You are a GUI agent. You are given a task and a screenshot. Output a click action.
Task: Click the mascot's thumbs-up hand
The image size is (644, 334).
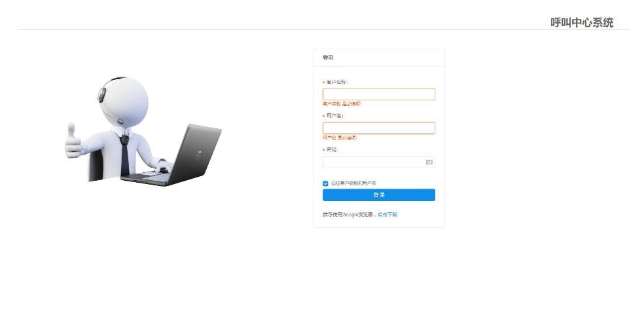coord(73,141)
